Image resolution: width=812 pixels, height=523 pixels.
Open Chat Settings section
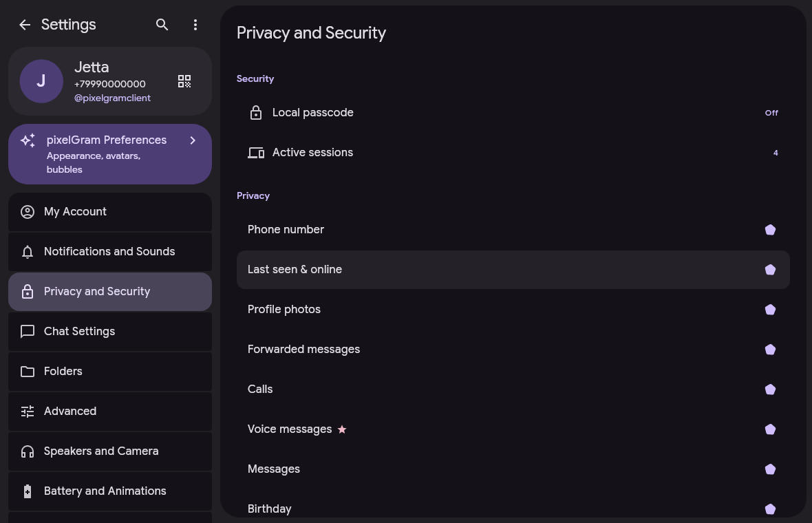point(110,332)
